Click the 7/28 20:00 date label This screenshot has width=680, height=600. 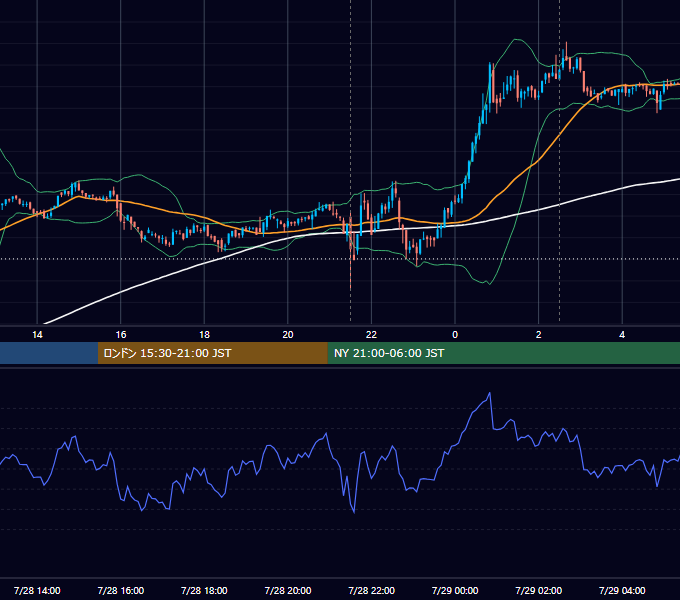click(288, 590)
